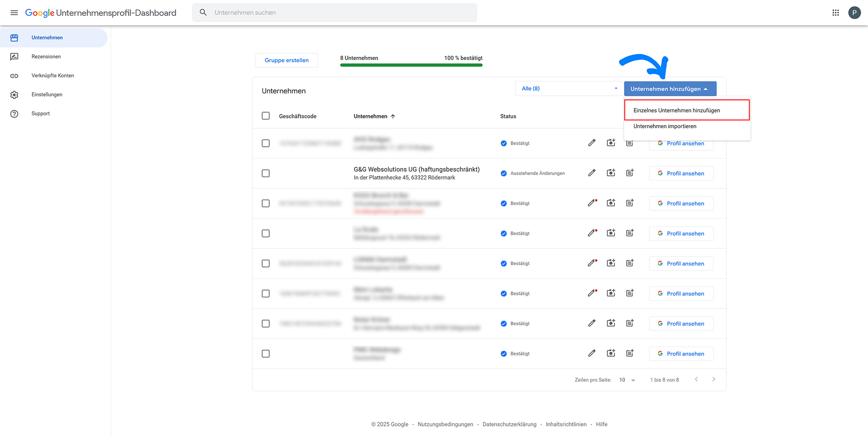The width and height of the screenshot is (868, 435).
Task: Open the account avatar P
Action: [854, 13]
